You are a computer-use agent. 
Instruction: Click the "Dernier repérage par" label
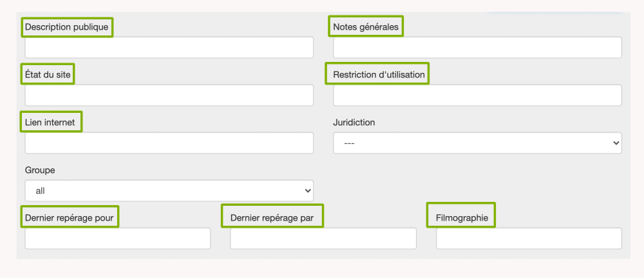272,218
